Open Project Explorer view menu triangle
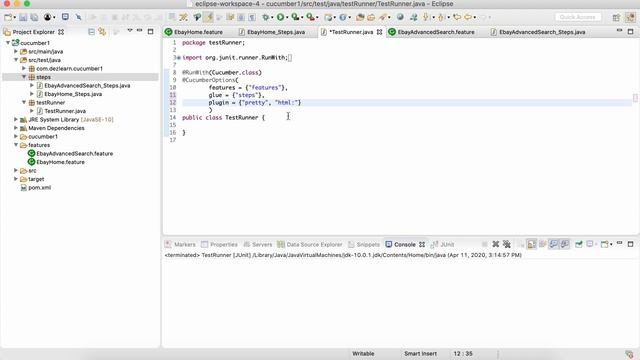The width and height of the screenshot is (640, 360). pyautogui.click(x=130, y=31)
